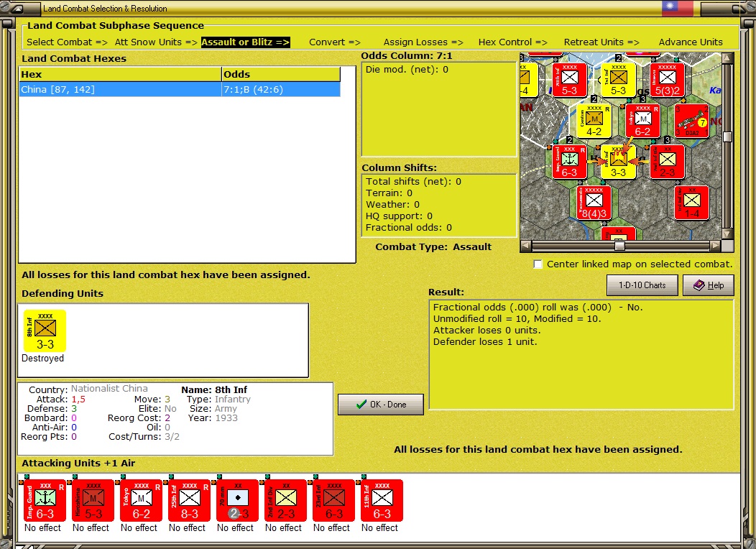
Task: Click the Retreat Units subphase step
Action: point(601,42)
